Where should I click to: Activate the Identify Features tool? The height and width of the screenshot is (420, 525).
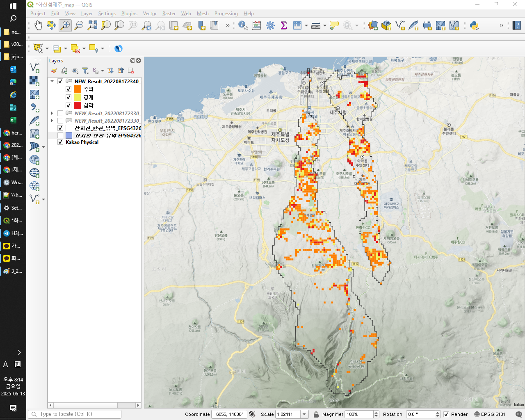click(243, 26)
